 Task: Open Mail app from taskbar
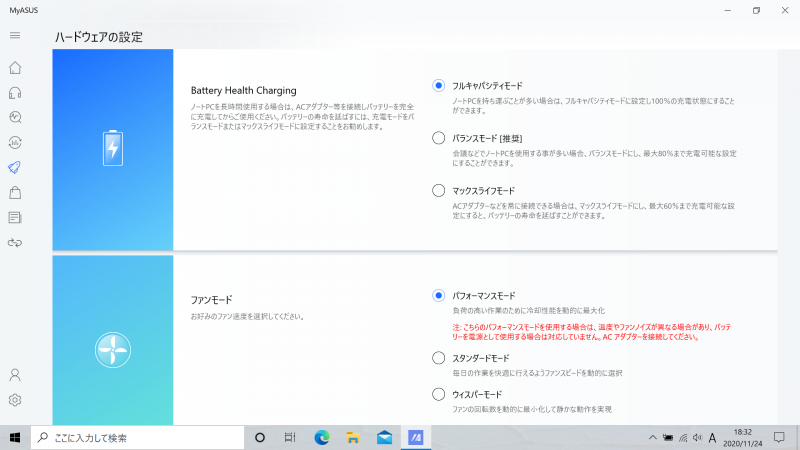(x=385, y=438)
